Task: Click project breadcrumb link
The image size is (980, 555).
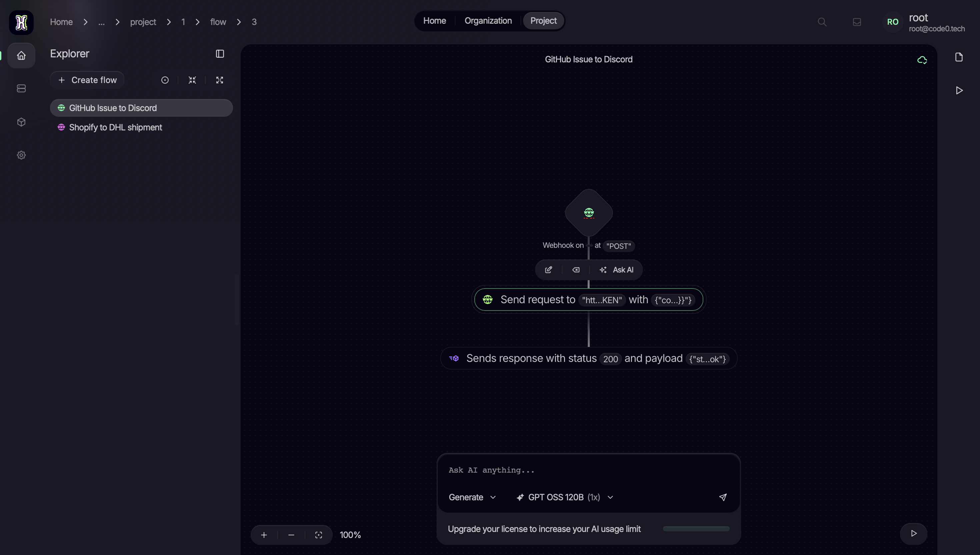Action: pos(143,22)
